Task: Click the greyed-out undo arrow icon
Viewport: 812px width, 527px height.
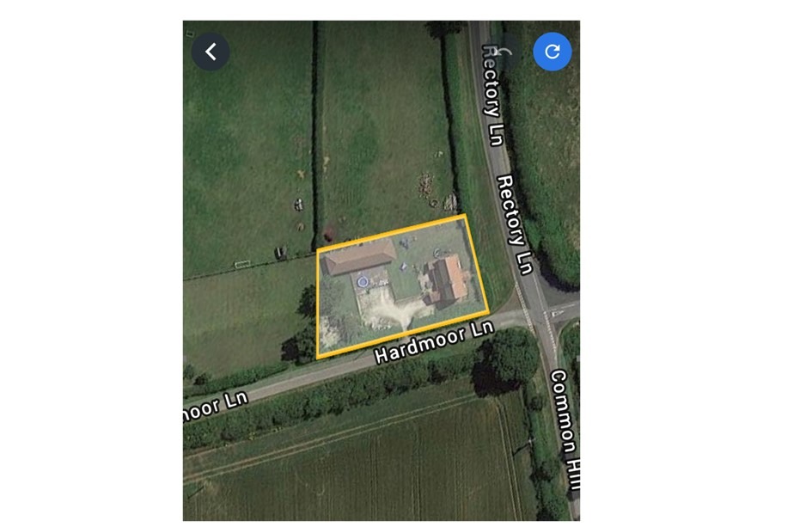Action: click(x=504, y=52)
